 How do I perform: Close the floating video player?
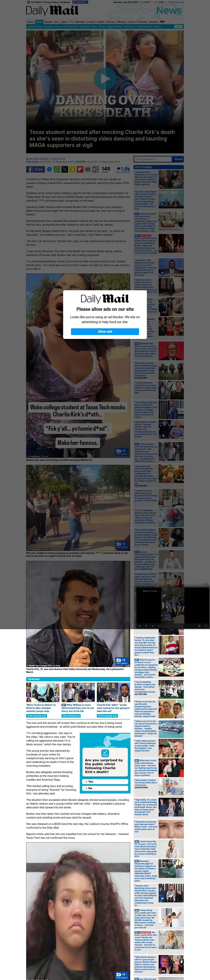pos(206,585)
